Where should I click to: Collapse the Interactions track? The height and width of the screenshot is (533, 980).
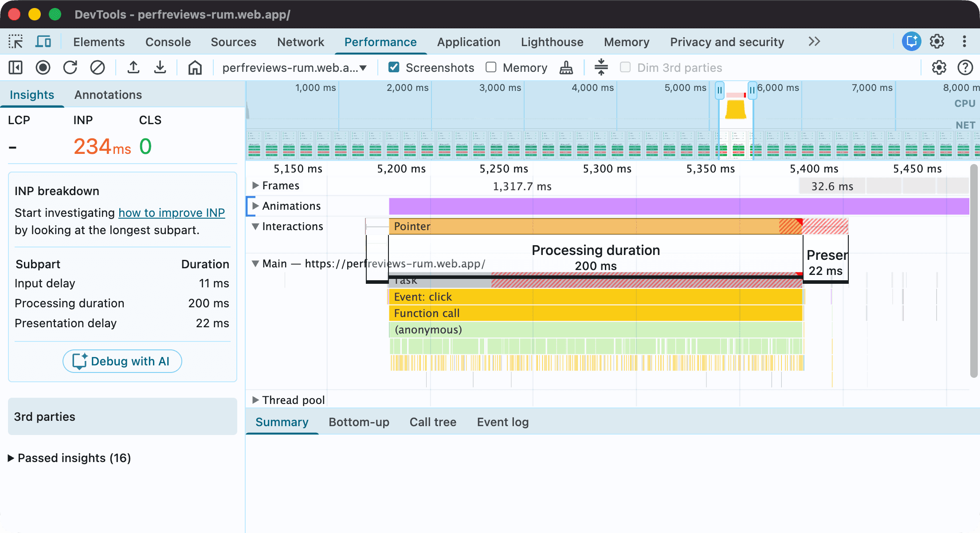click(255, 226)
